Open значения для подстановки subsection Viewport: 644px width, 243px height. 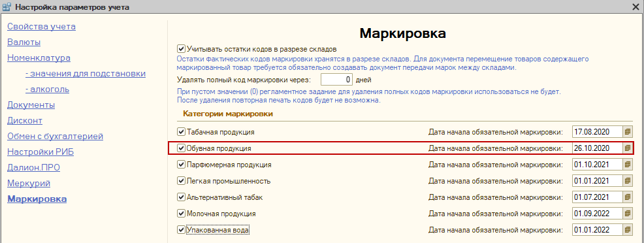point(86,73)
